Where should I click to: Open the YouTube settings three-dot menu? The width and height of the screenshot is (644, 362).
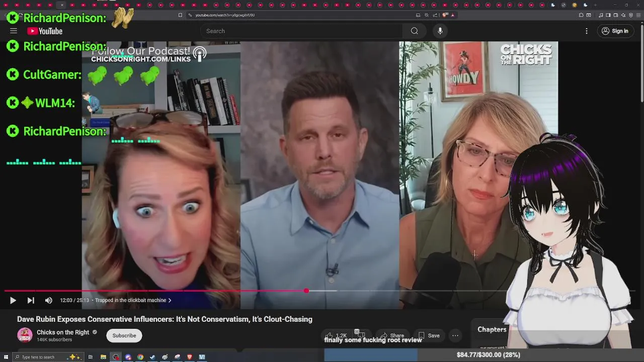pos(586,31)
